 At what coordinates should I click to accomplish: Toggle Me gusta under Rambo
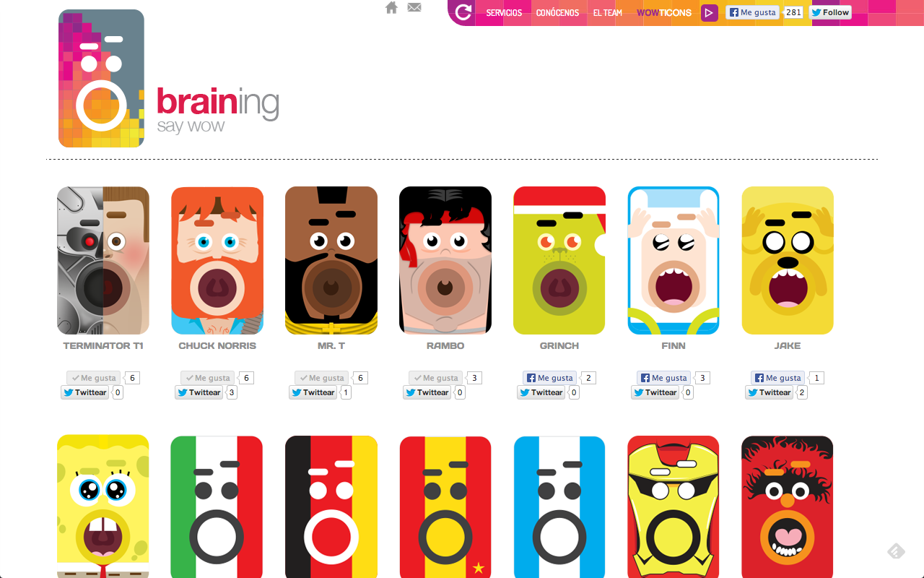436,378
